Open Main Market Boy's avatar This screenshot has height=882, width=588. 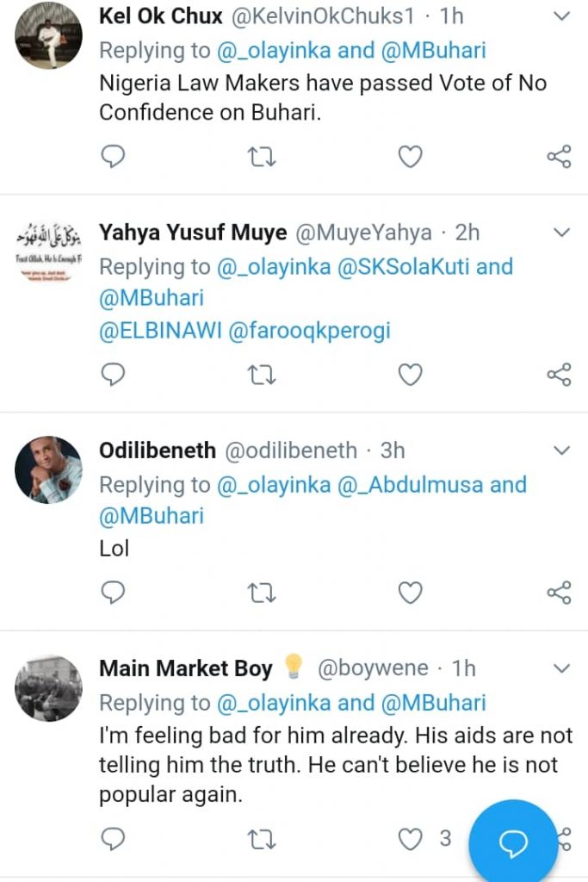[x=49, y=687]
